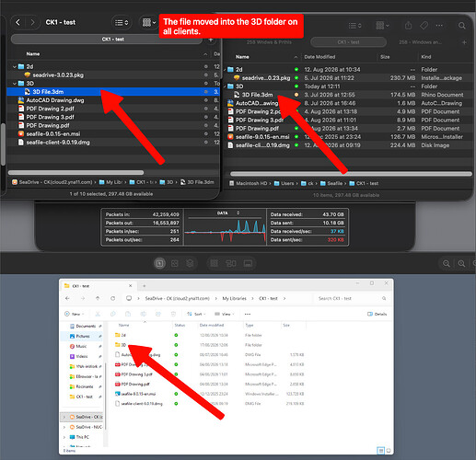Expand SeaDrive - CK in Explorer sidebar

tap(64, 417)
